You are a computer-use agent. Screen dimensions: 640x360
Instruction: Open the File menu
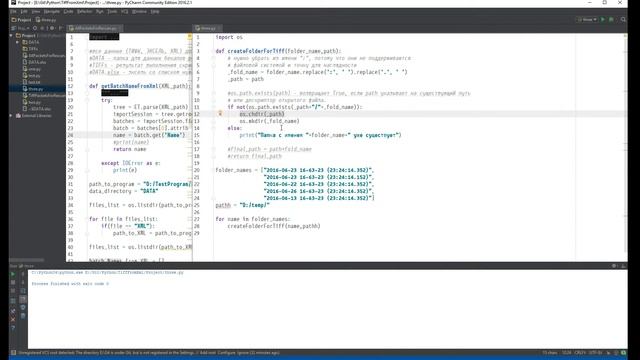pyautogui.click(x=13, y=11)
